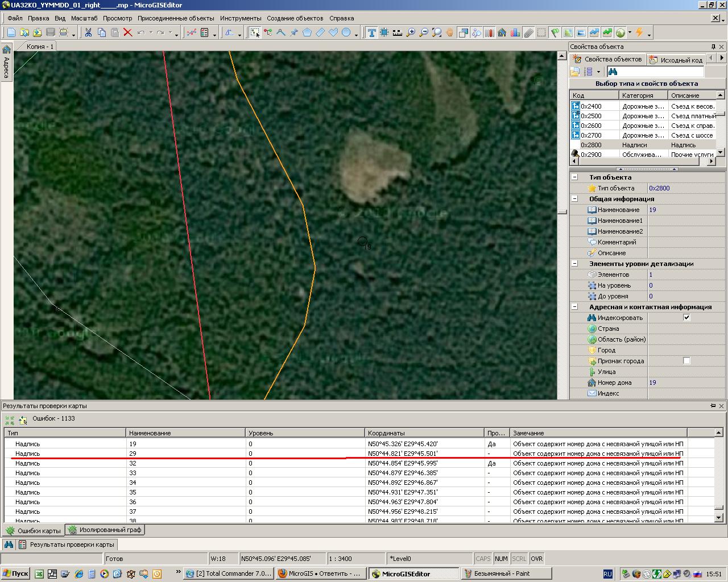
Task: Select the hand pan tool
Action: tap(450, 32)
